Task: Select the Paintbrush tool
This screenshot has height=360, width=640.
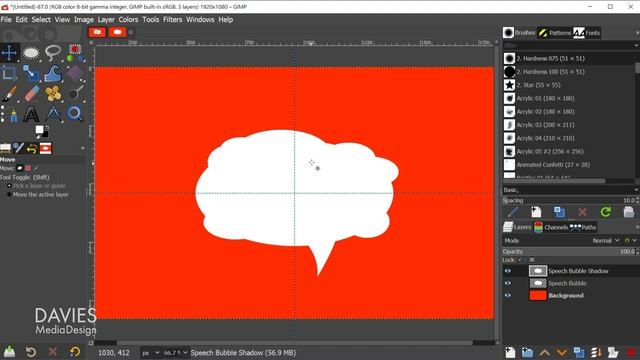Action: 9,93
